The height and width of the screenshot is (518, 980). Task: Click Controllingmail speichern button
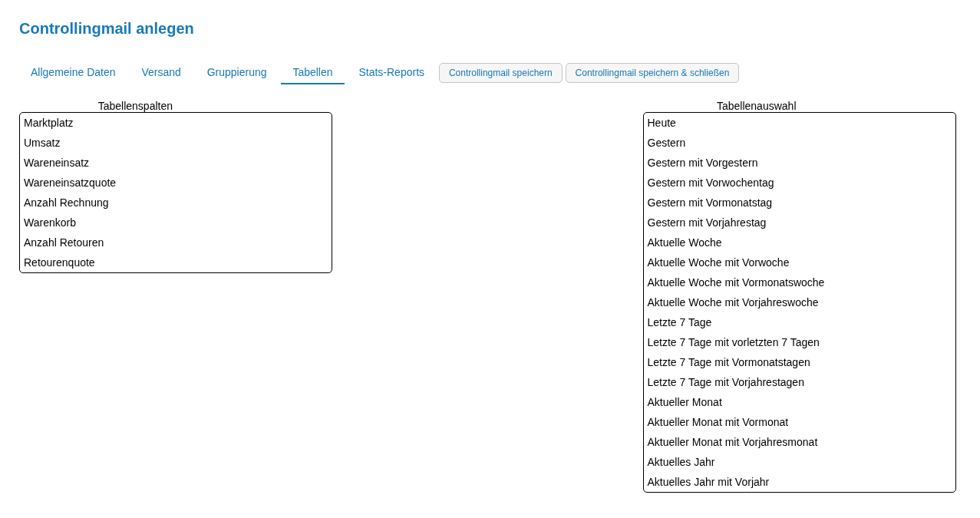click(500, 73)
